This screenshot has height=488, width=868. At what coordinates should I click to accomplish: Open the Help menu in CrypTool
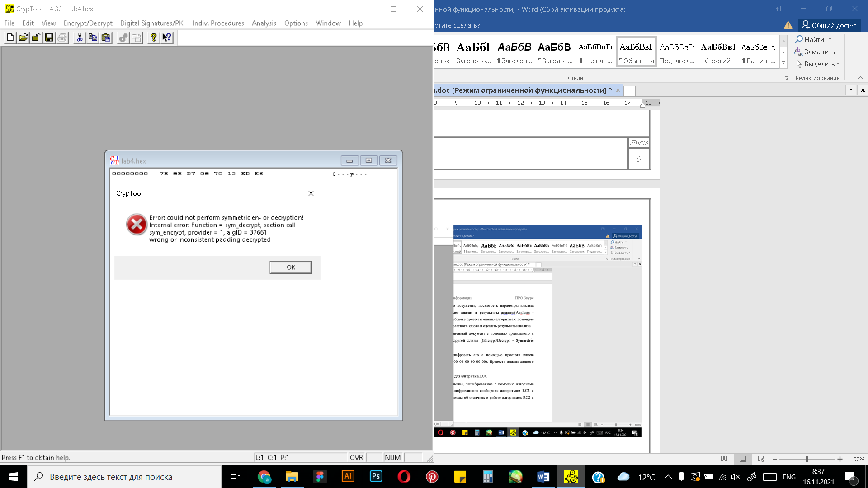(x=356, y=23)
